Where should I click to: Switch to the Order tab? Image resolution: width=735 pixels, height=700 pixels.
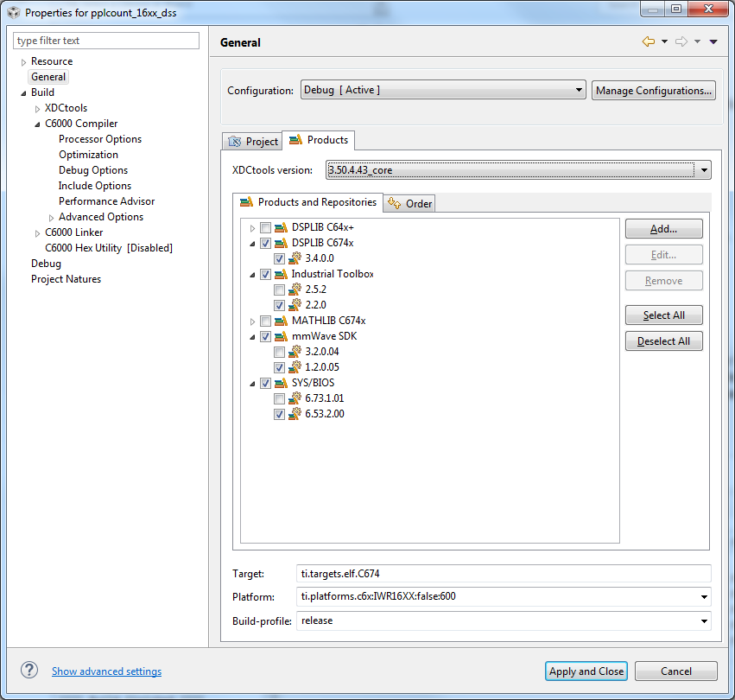tap(409, 204)
